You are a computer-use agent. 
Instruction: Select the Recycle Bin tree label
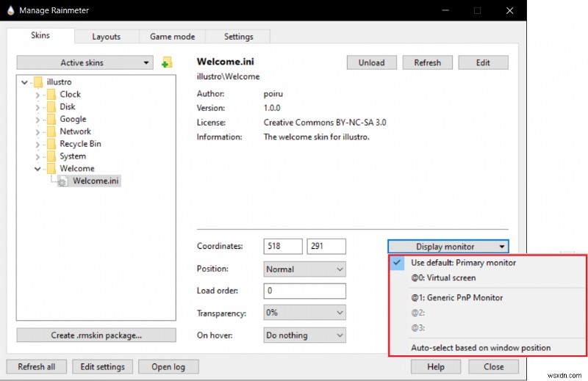click(x=80, y=144)
